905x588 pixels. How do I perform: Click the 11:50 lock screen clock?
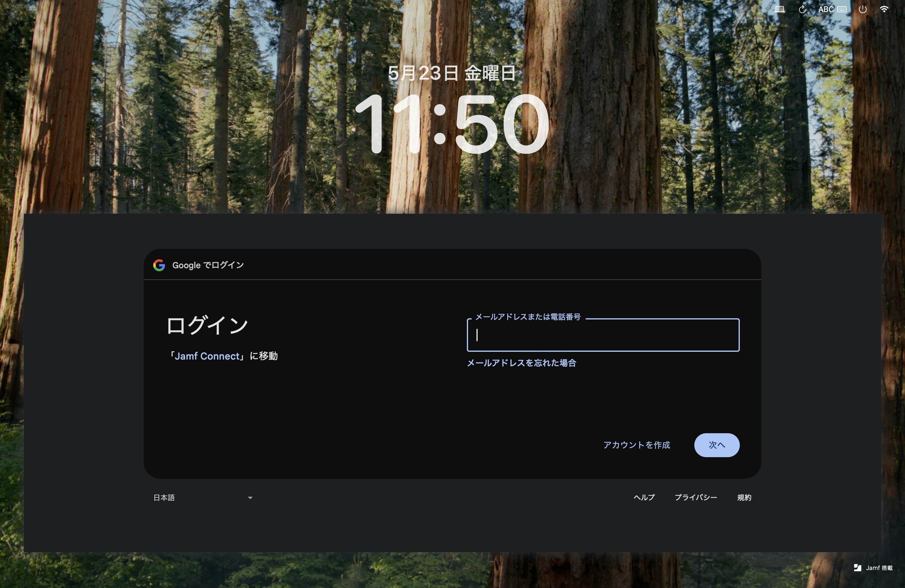(452, 124)
